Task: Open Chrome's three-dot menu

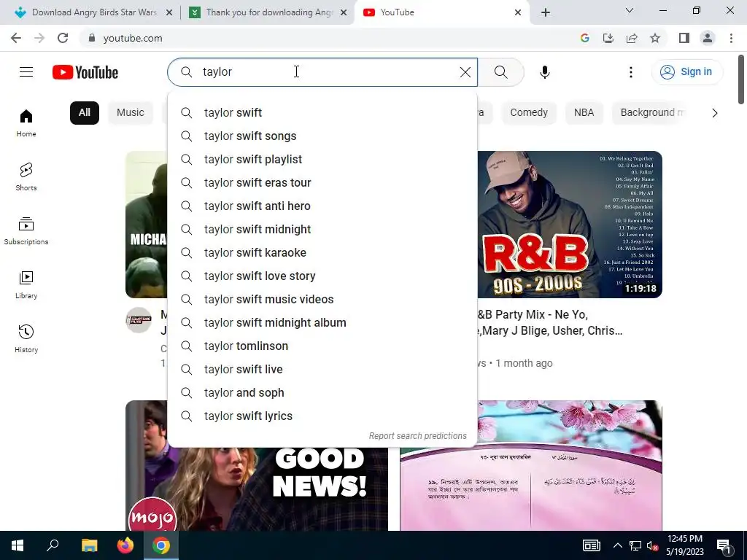Action: click(x=731, y=38)
